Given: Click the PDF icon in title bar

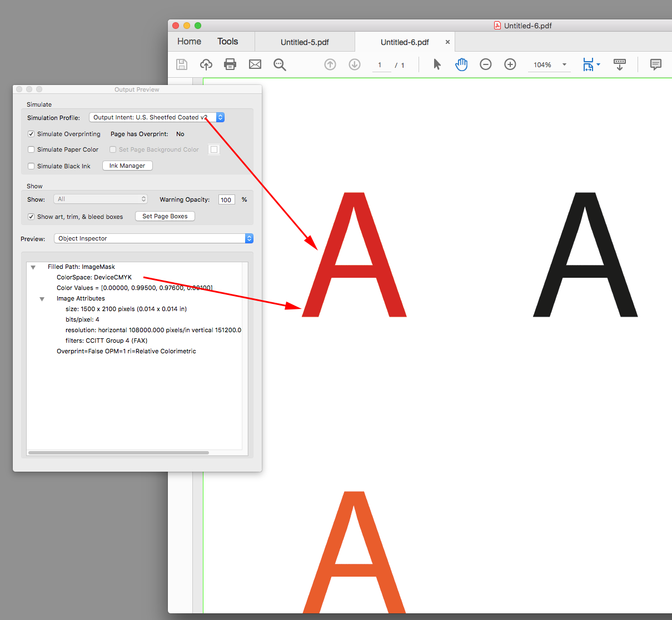Looking at the screenshot, I should [x=497, y=26].
